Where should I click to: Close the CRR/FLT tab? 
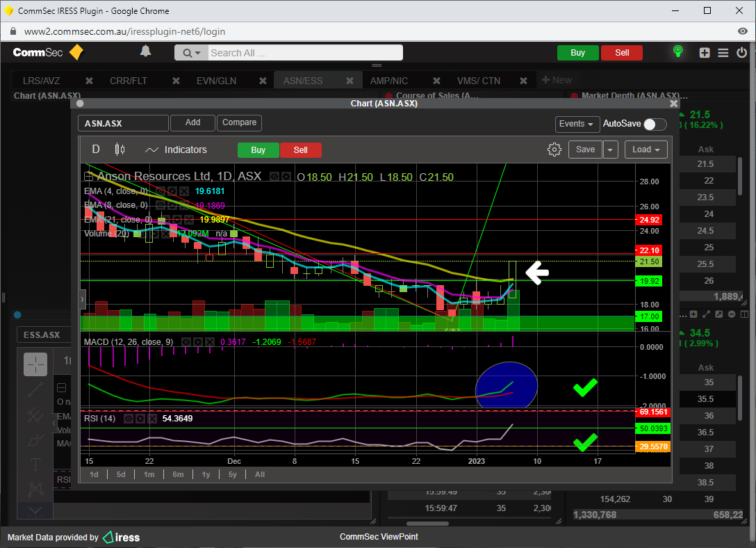(176, 81)
